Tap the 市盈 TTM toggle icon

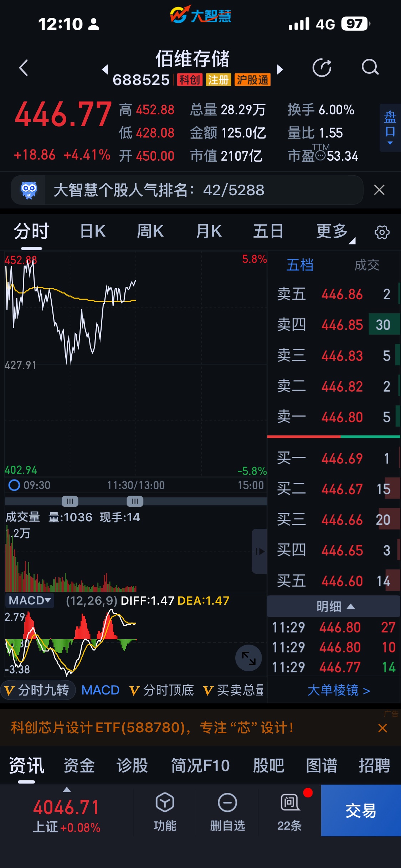[x=320, y=156]
